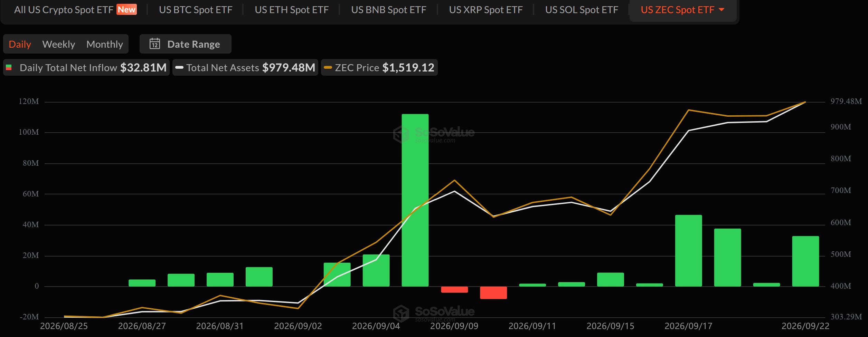This screenshot has width=868, height=337.
Task: Click the tallest green bar above 100M
Action: point(415,200)
